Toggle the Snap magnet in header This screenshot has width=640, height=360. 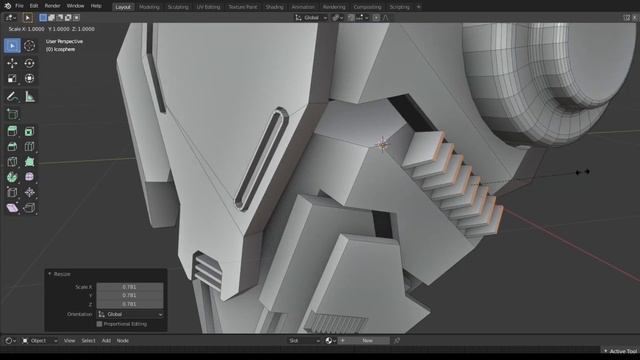[x=351, y=18]
